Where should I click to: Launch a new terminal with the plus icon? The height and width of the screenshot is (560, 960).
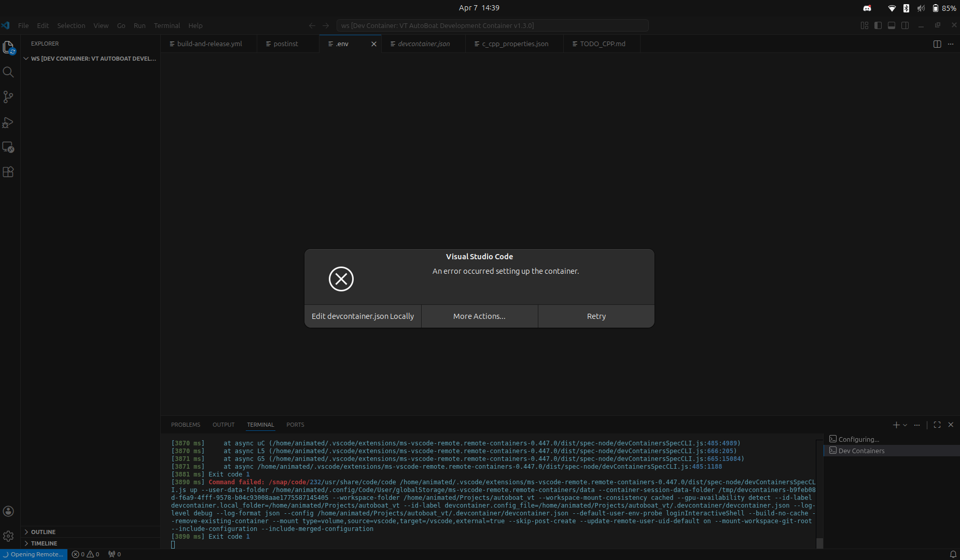896,425
